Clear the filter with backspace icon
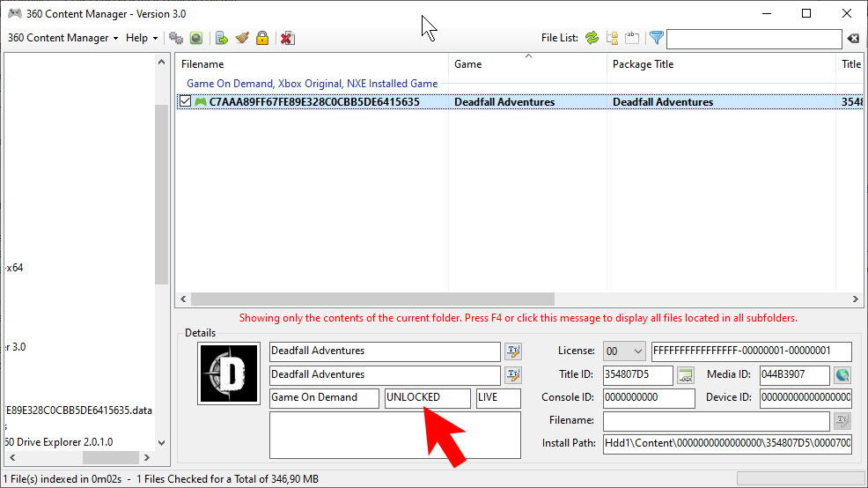The width and height of the screenshot is (868, 488). 853,38
